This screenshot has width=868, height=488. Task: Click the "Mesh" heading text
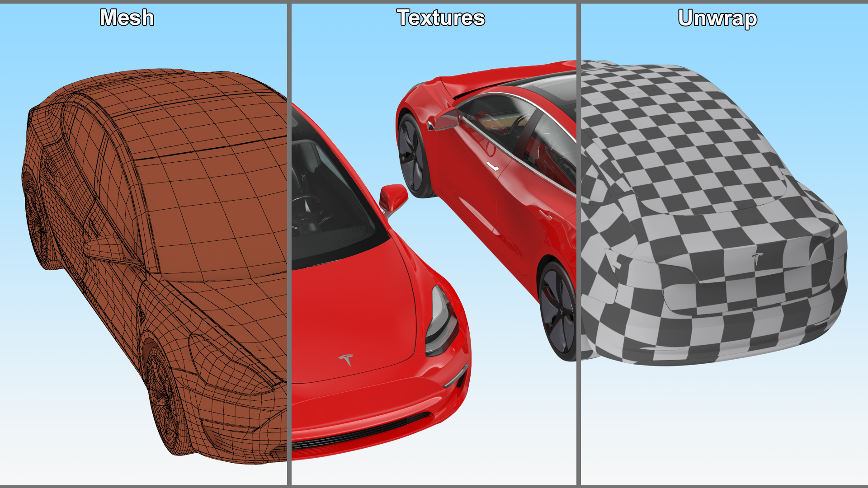point(127,18)
